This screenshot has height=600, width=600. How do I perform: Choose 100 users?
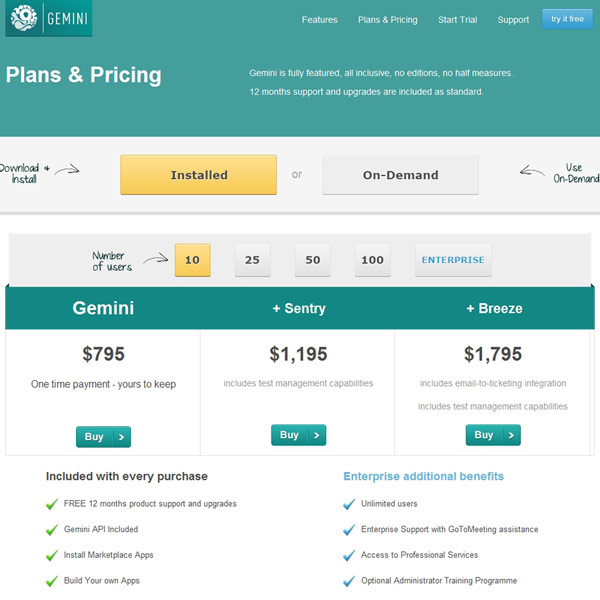tap(373, 260)
